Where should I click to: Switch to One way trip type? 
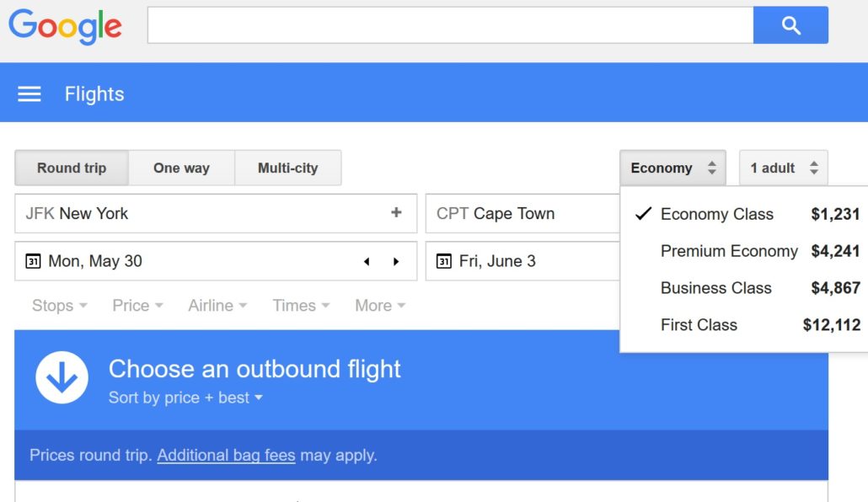181,168
